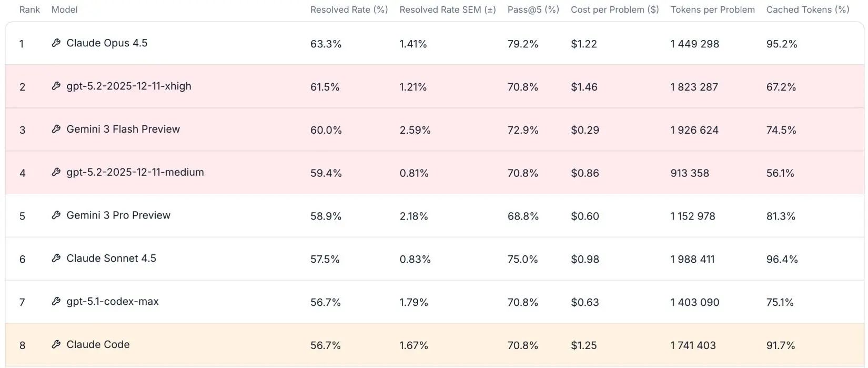Viewport: 868px width, 368px height.
Task: Click the wrench icon beside Claude Opus 4.5
Action: [x=56, y=43]
